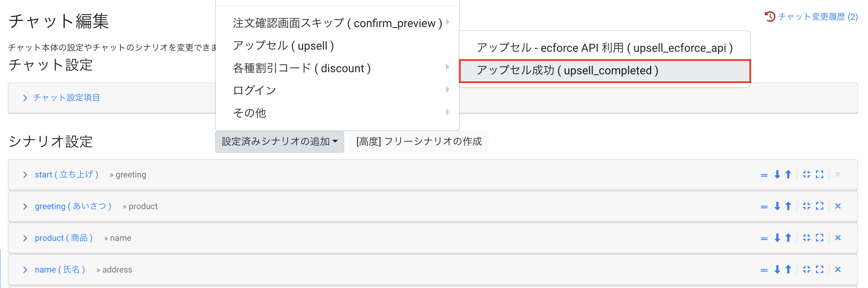Viewport: 868px width, 288px height.
Task: Collapse all using name row compress icon
Action: 806,270
